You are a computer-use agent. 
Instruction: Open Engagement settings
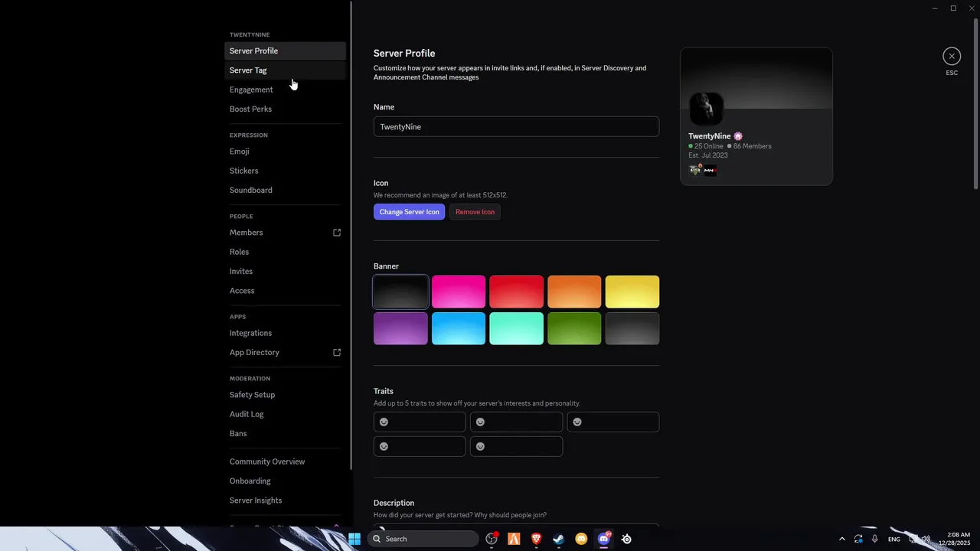pos(286,90)
